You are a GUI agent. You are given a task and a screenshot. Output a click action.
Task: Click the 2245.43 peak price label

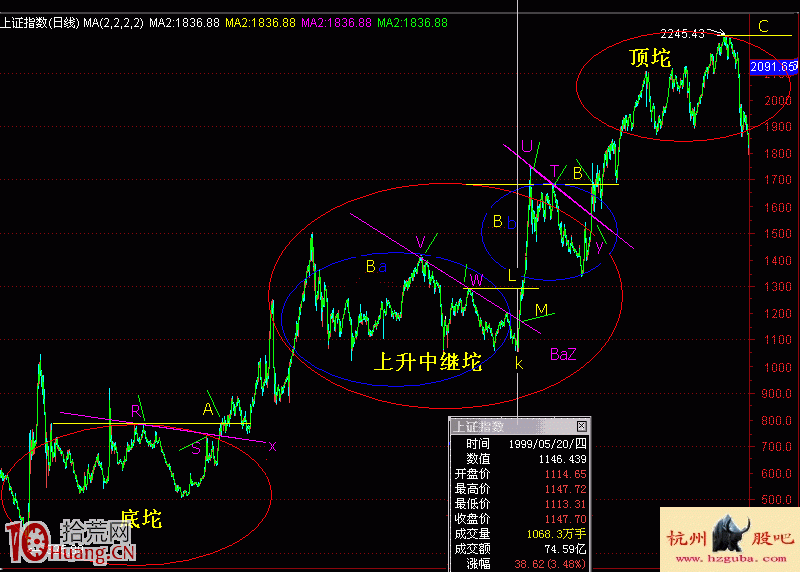click(682, 34)
